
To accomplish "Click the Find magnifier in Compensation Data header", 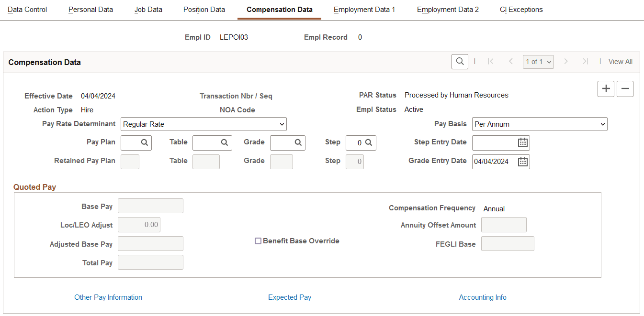I will (459, 61).
